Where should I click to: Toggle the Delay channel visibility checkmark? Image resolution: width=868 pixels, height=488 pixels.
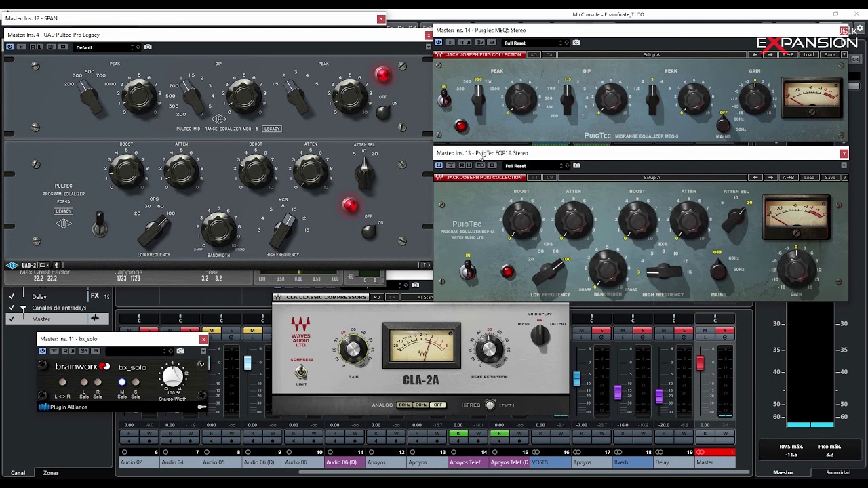[11, 296]
